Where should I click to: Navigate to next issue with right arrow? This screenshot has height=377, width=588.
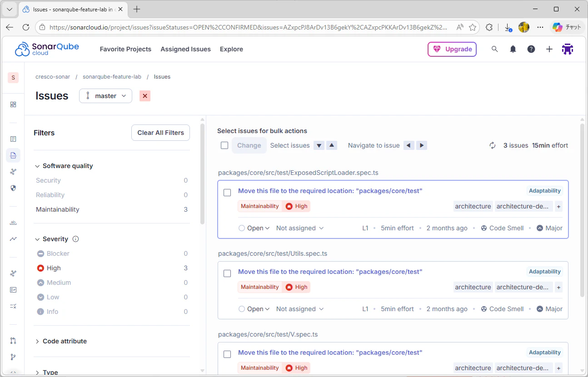click(422, 145)
